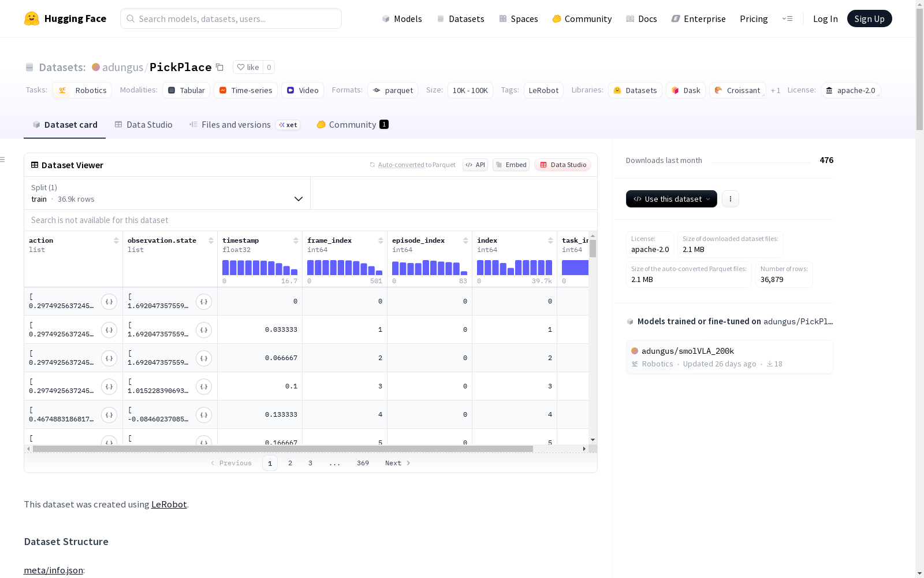The image size is (924, 578).
Task: Copy dataset name with the copy icon
Action: tap(219, 67)
